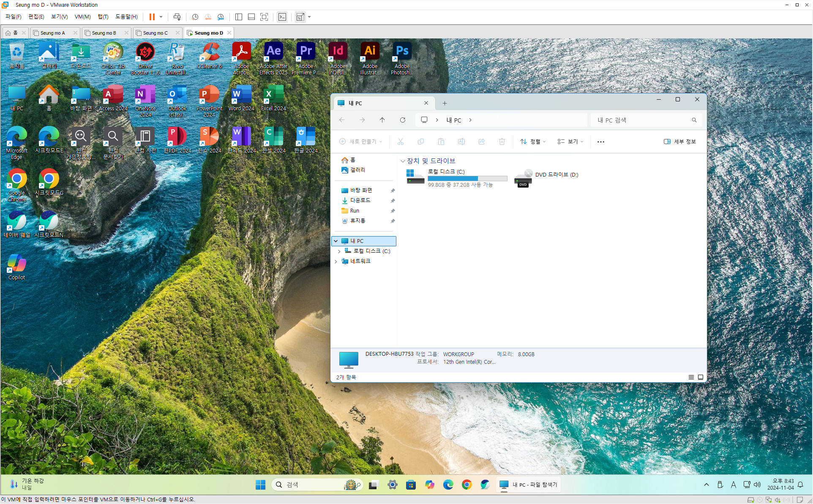Open the 정렬 sort dropdown

(x=532, y=142)
